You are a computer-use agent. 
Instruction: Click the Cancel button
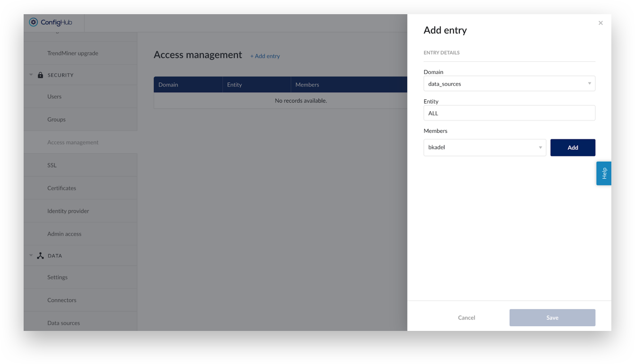click(467, 318)
